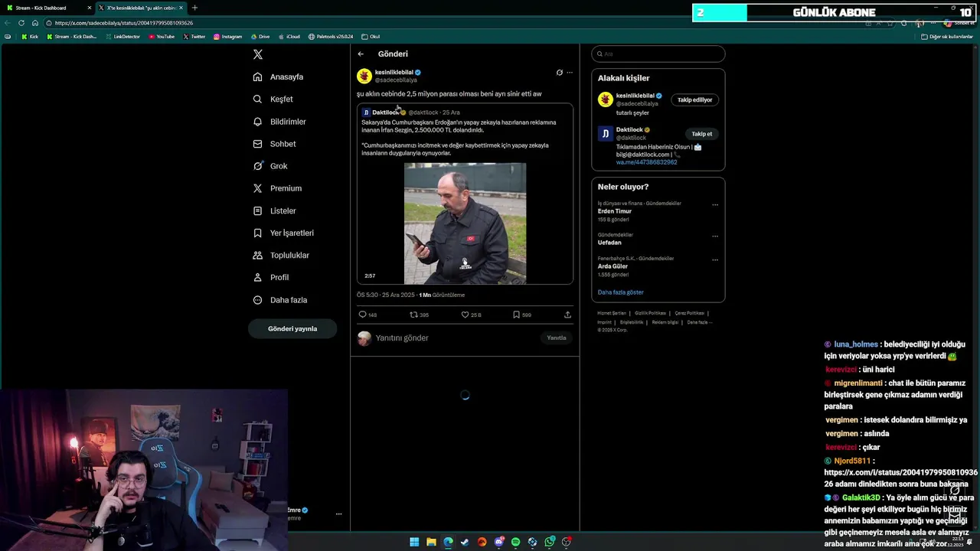Open Hizmet Şartları footer link

coord(612,313)
